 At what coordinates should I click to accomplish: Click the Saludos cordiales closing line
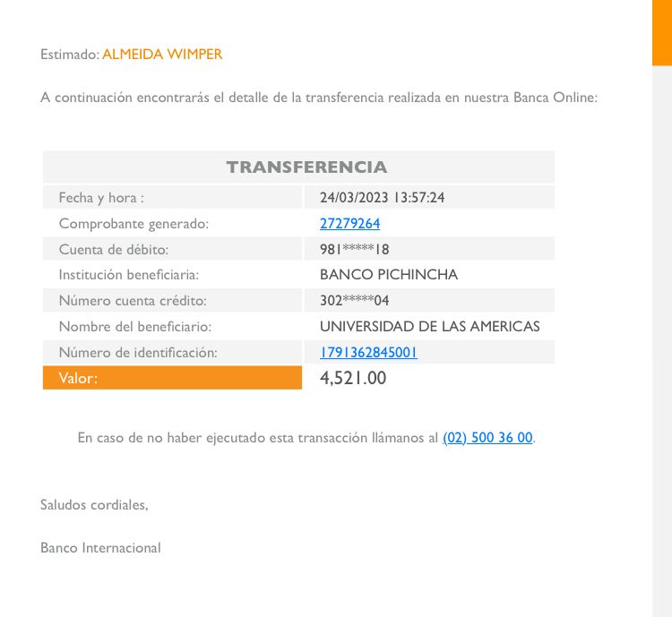94,505
